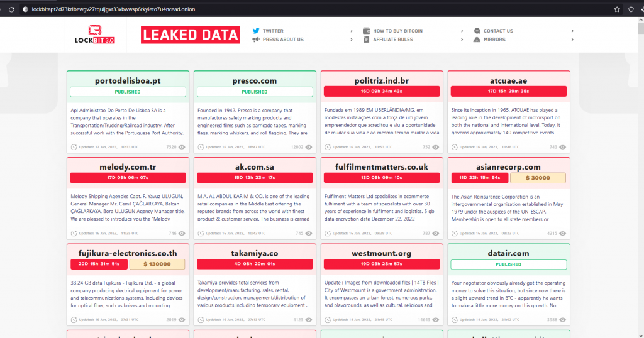Open the Affiliate Rules menu item

tap(393, 40)
